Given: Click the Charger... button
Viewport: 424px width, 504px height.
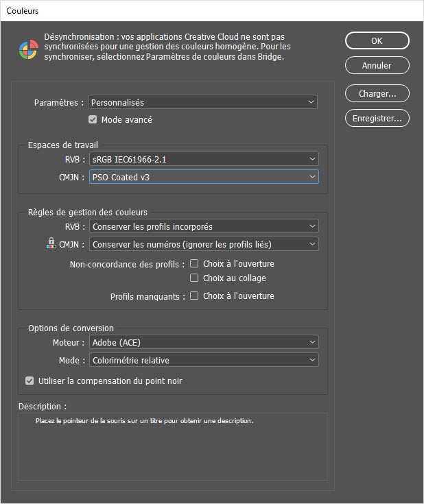Looking at the screenshot, I should 377,93.
